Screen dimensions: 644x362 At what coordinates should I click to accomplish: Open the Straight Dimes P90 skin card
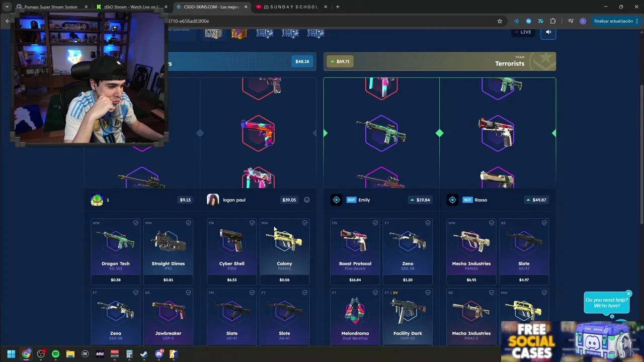point(168,251)
